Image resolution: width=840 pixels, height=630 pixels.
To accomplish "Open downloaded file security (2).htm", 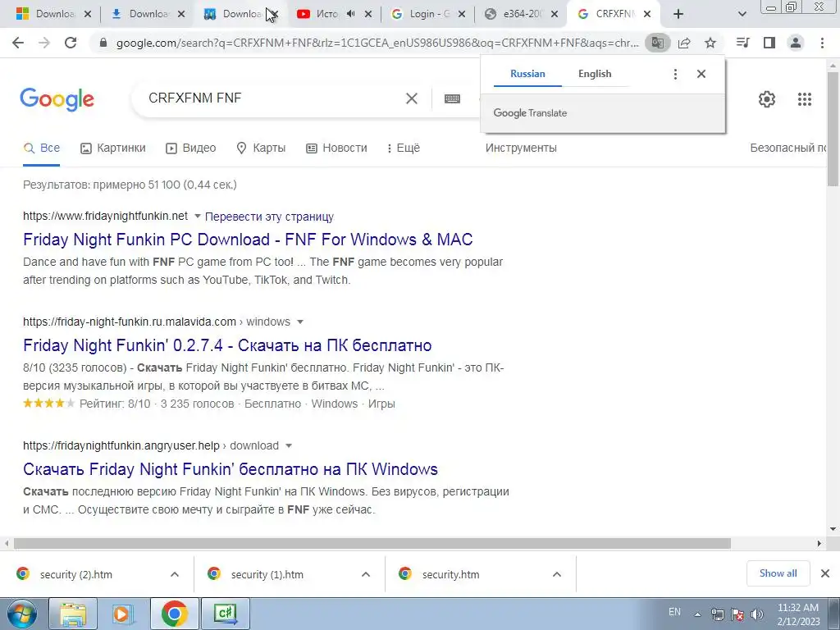I will (76, 574).
